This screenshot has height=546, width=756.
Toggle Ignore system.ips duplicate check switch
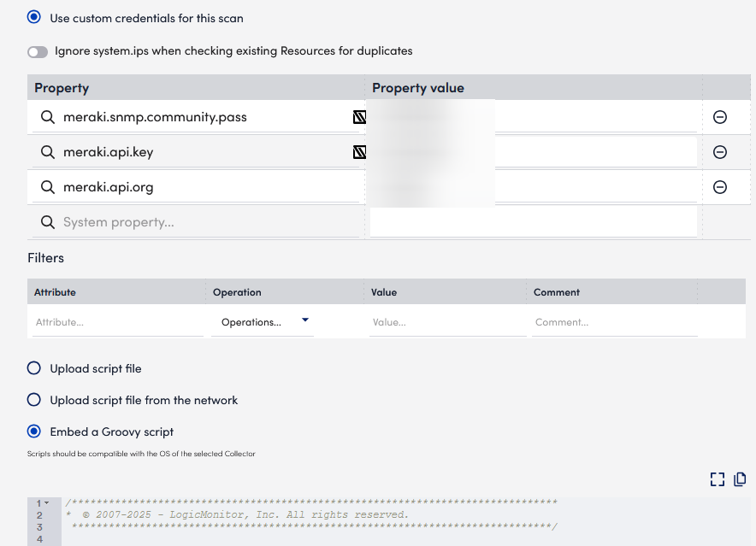tap(38, 51)
